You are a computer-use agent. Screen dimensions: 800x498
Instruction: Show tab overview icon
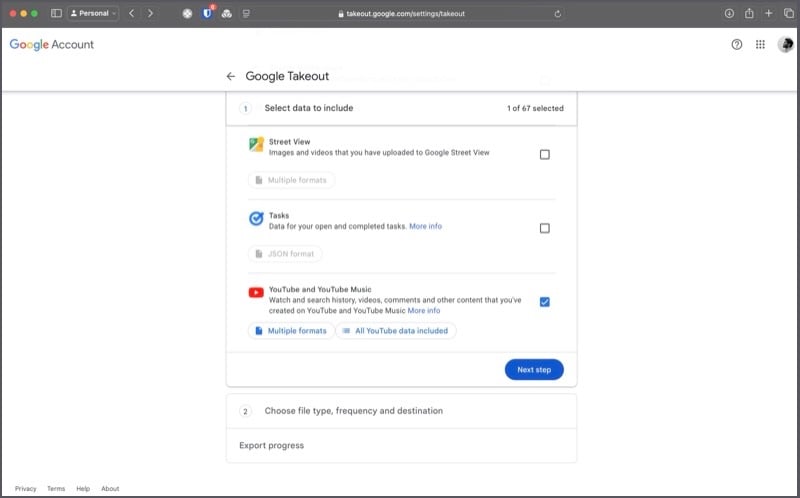788,13
